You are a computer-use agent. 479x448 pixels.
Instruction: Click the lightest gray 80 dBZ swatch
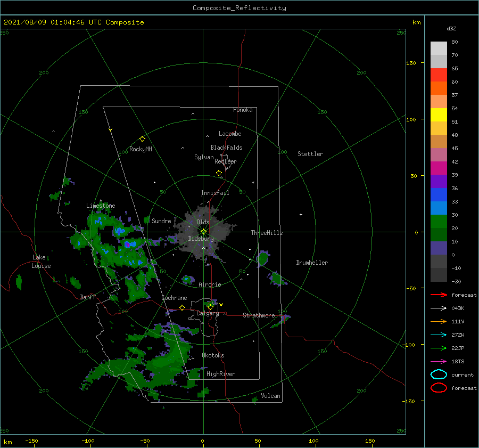tap(439, 48)
